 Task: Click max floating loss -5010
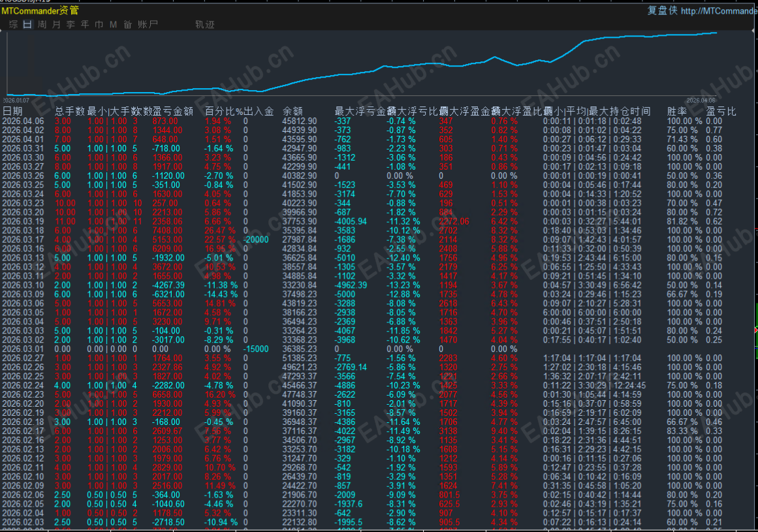click(x=345, y=258)
